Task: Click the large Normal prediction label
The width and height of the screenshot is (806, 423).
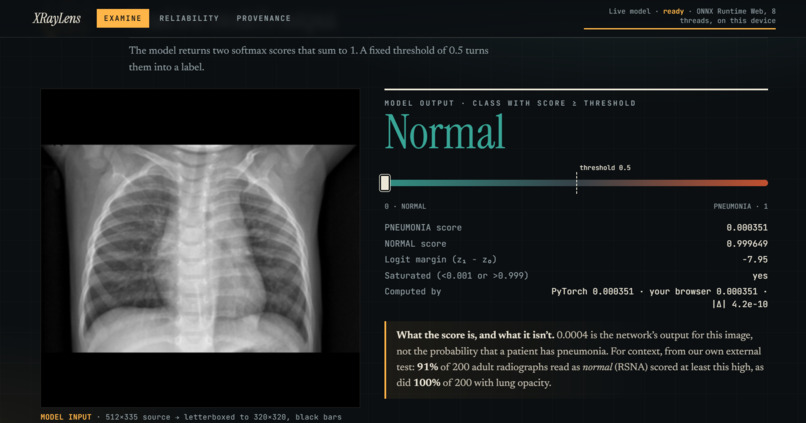Action: tap(445, 132)
